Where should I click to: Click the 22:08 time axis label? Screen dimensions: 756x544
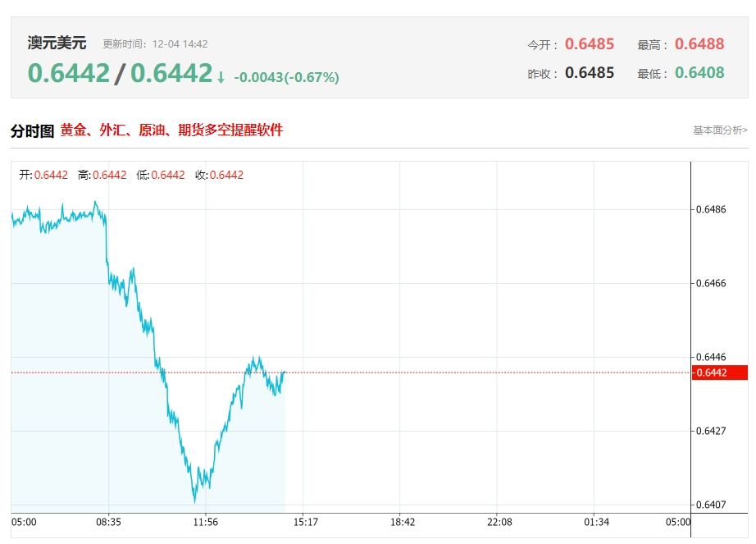point(499,522)
